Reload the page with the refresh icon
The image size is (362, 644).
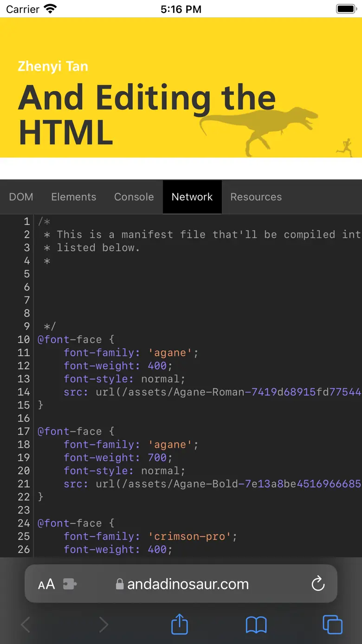318,584
